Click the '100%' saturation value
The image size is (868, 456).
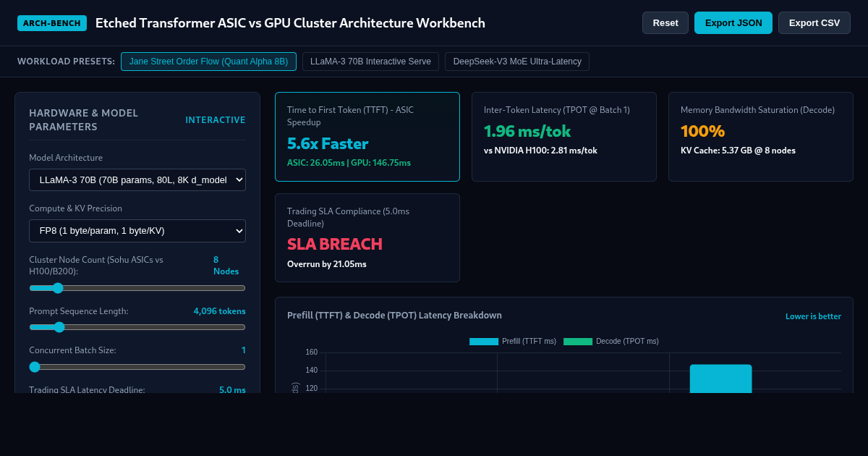[702, 131]
